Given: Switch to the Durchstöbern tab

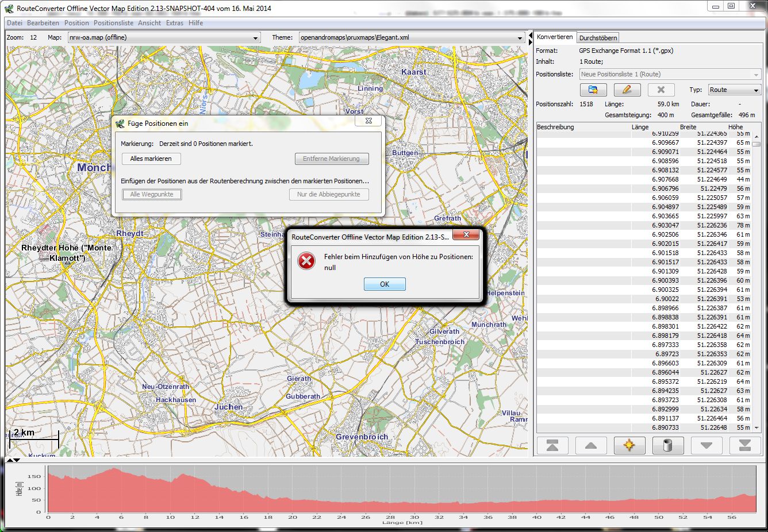Looking at the screenshot, I should coord(598,38).
